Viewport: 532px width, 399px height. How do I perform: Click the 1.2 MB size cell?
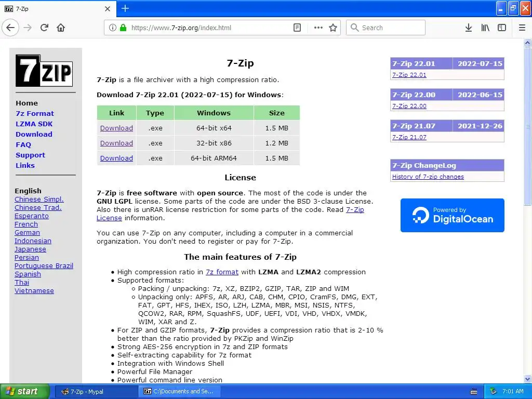pos(276,143)
